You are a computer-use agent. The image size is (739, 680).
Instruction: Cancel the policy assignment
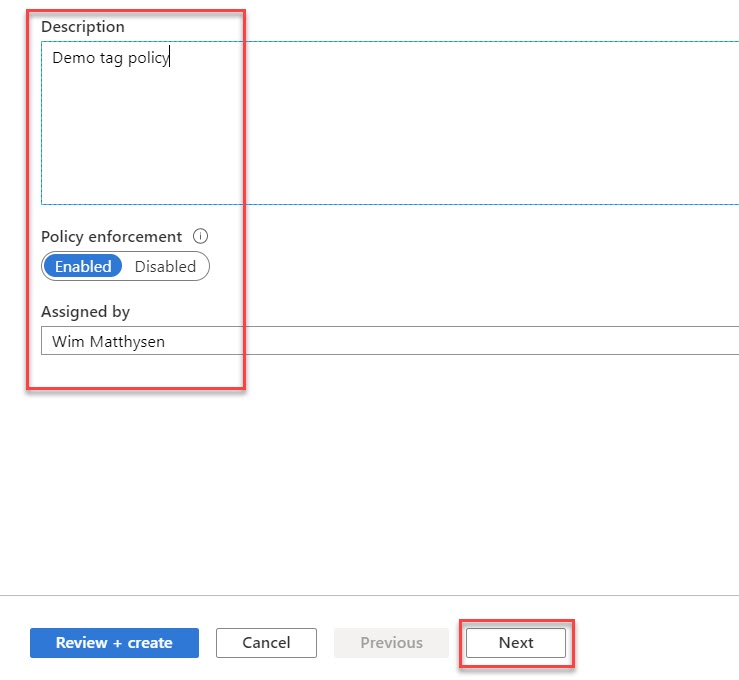[x=266, y=643]
